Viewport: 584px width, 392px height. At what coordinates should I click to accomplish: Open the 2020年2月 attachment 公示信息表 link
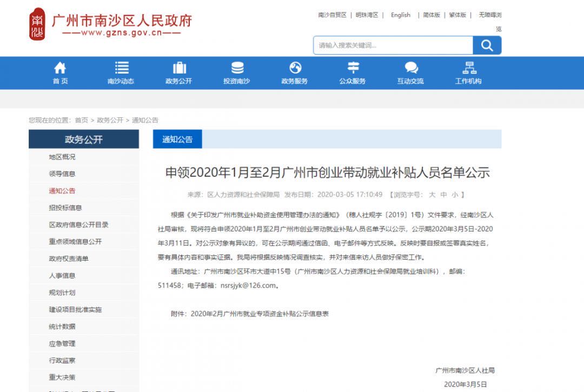point(260,314)
